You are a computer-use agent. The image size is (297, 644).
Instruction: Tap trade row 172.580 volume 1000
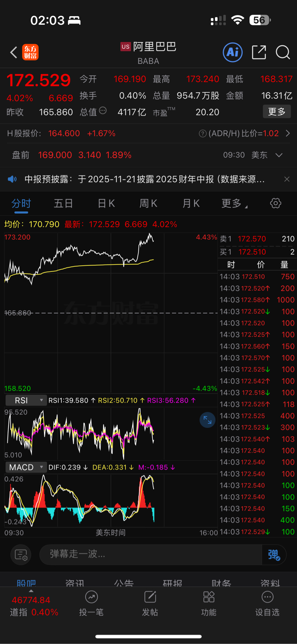(x=257, y=300)
